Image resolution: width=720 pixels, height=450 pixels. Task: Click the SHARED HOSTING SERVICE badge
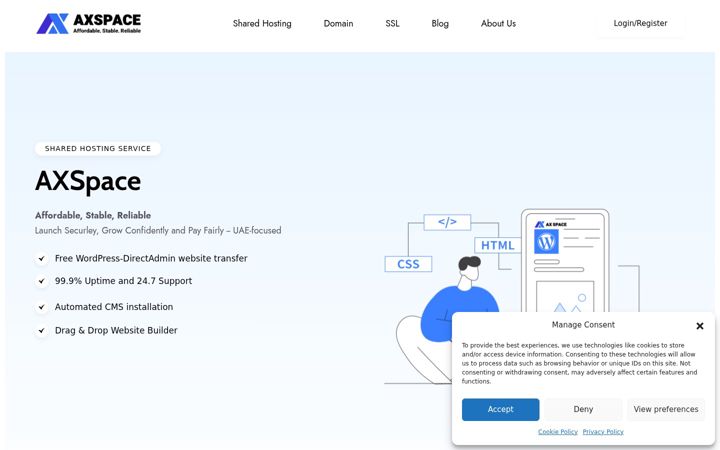coord(98,148)
